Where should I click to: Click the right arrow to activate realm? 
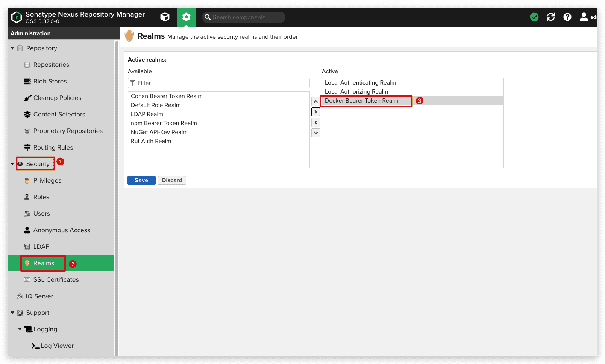(316, 112)
